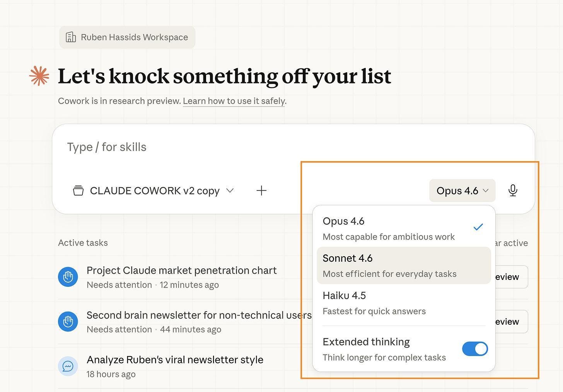The height and width of the screenshot is (392, 563).
Task: Choose Opus 4.6 in the model list
Action: pos(404,228)
